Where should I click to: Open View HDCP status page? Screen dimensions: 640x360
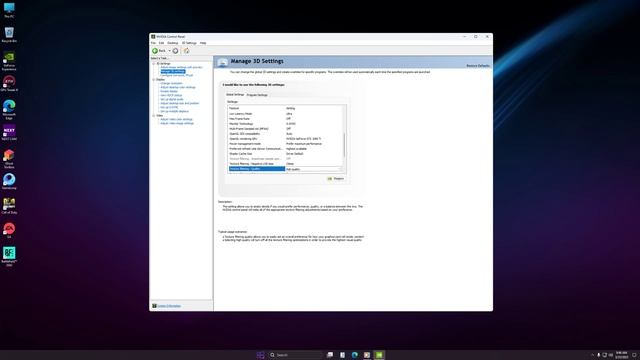pos(171,96)
